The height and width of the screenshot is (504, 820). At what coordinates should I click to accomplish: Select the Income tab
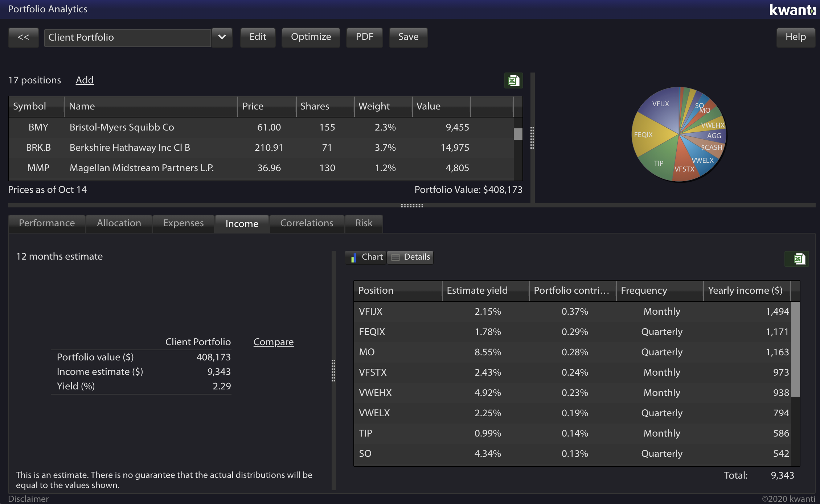tap(242, 224)
